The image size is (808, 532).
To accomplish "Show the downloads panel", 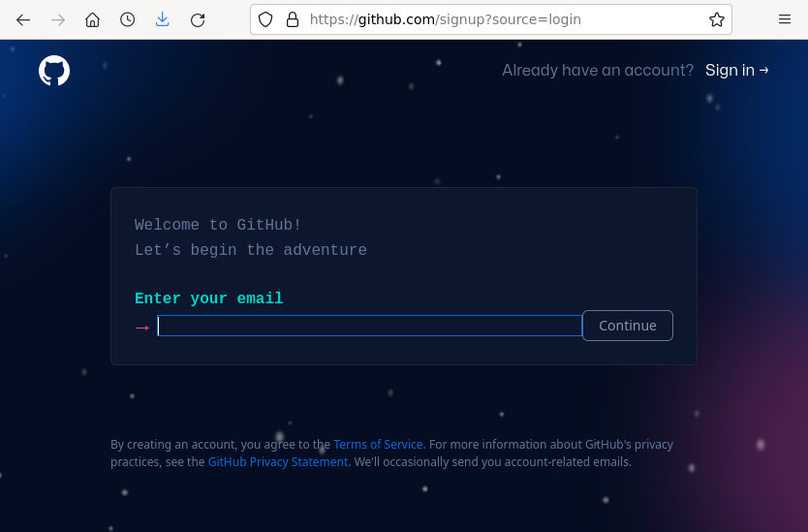I will pos(163,19).
